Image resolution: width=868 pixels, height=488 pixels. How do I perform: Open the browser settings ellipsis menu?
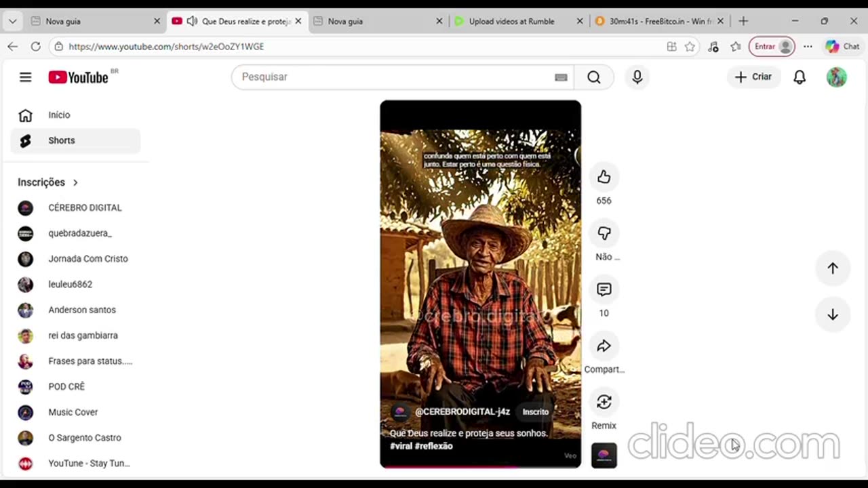point(808,47)
